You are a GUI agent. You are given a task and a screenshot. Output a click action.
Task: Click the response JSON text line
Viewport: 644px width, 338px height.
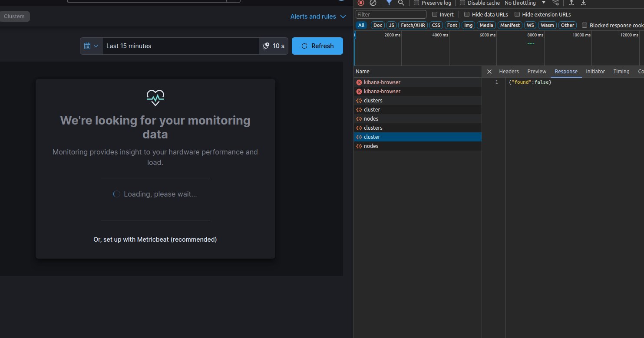[530, 82]
